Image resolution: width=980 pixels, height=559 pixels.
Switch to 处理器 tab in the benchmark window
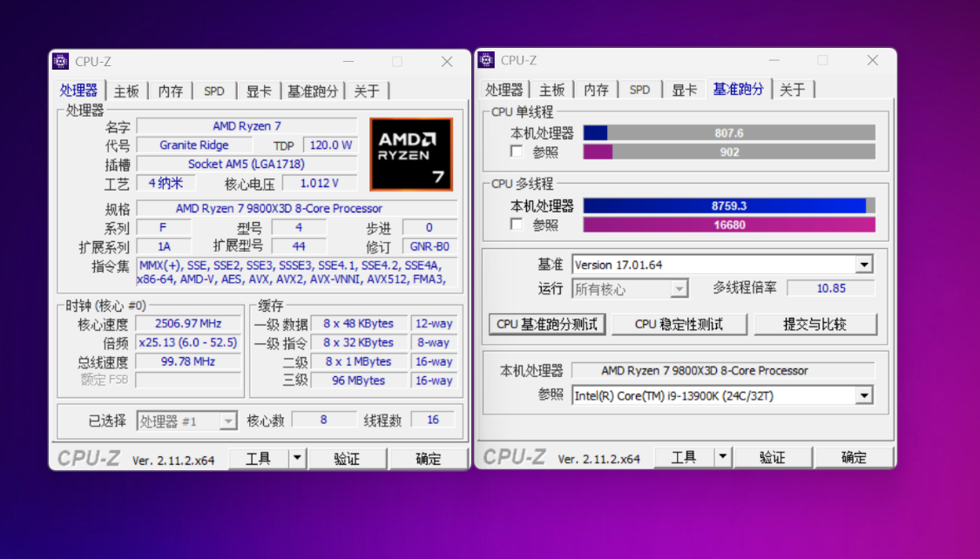(504, 90)
